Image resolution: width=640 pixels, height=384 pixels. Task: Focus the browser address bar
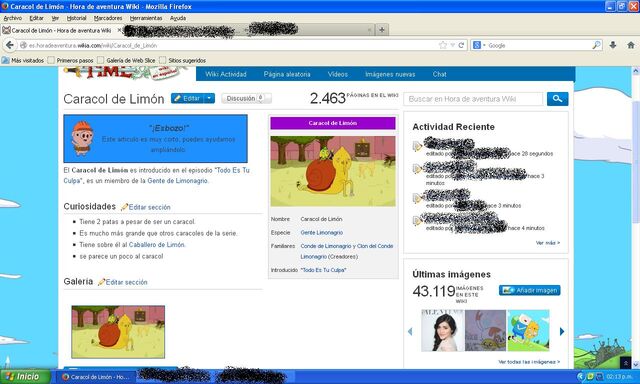click(229, 45)
